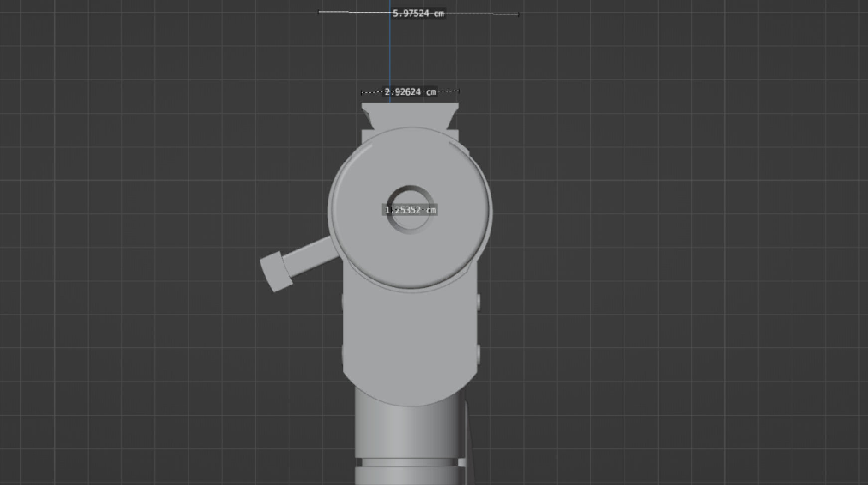This screenshot has height=485, width=868.
Task: Select the knob at the lever's end
Action: tap(276, 271)
